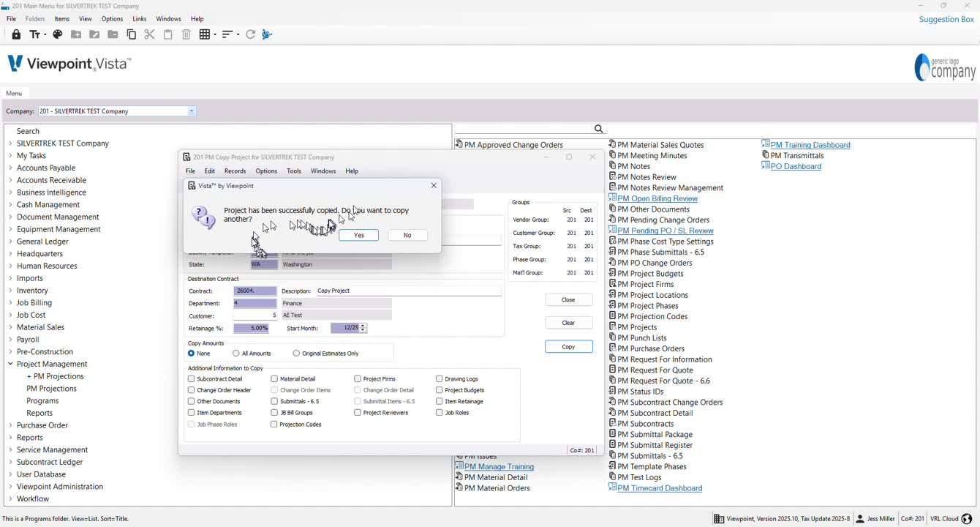Click the Copy button
The image size is (980, 527).
point(569,347)
